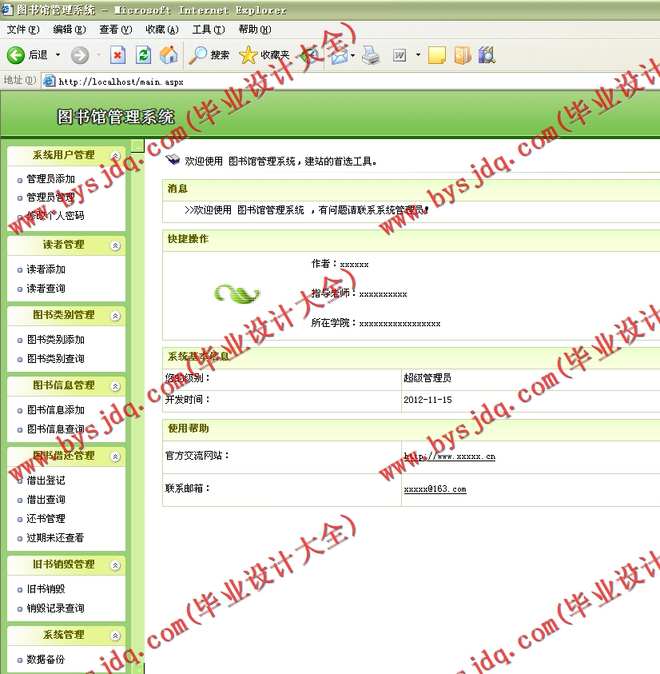
Task: Open Favorites (收藏夹) star button
Action: tap(264, 55)
